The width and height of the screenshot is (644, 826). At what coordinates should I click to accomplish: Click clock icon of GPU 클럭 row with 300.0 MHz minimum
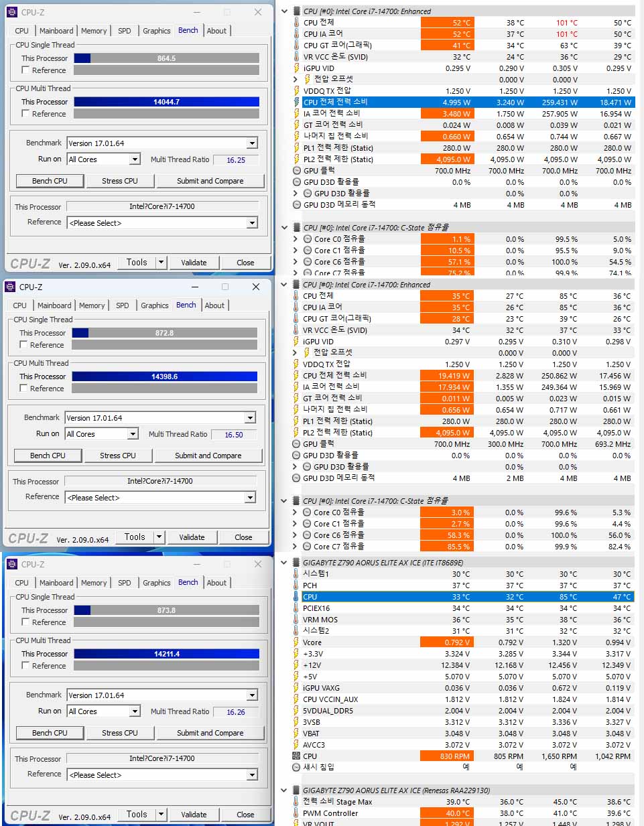click(x=297, y=443)
